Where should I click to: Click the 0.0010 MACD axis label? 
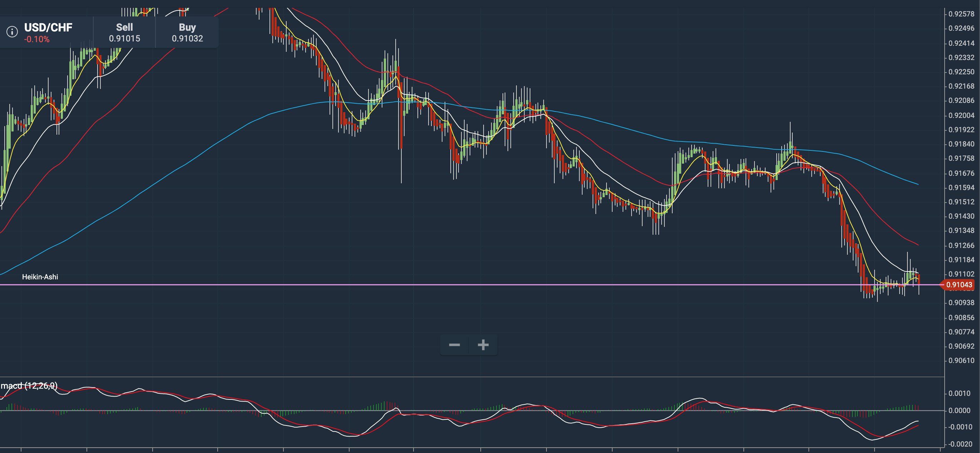[959, 393]
